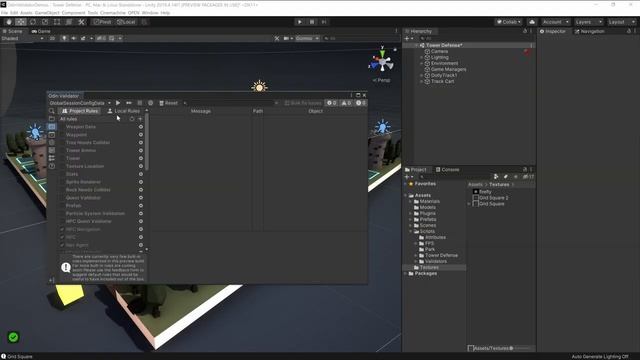Expand the Environment object in Hierarchy
The height and width of the screenshot is (360, 640).
coord(422,63)
